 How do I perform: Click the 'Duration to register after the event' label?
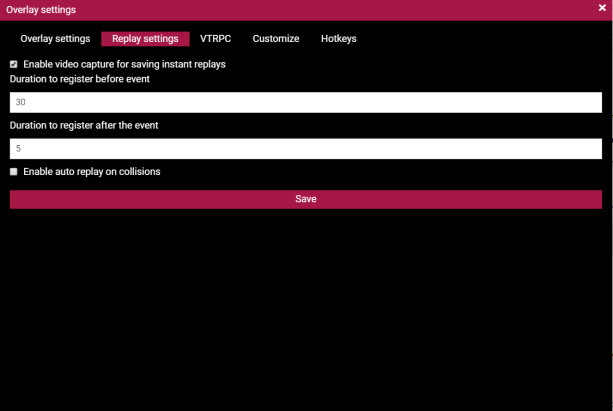click(x=84, y=126)
